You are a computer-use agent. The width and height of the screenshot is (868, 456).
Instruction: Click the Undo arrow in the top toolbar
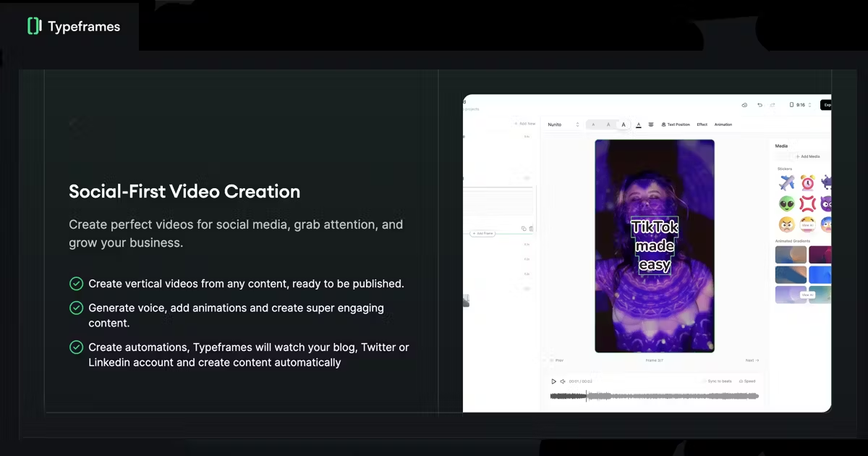click(x=760, y=105)
